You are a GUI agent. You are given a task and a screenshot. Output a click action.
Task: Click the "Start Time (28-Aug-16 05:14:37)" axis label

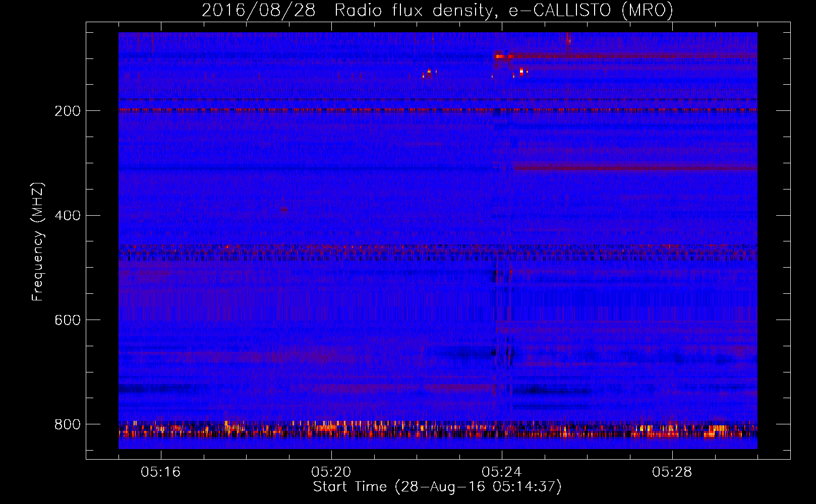pos(437,487)
